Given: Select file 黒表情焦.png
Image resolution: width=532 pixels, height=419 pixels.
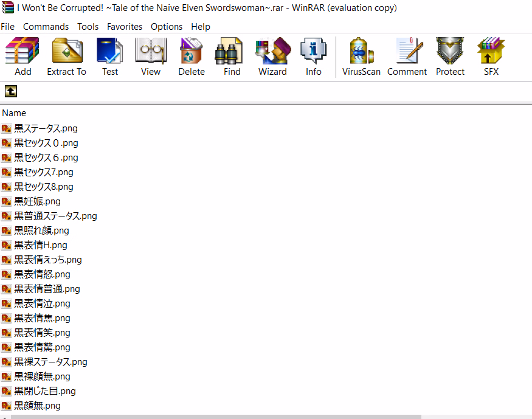Looking at the screenshot, I should 43,318.
